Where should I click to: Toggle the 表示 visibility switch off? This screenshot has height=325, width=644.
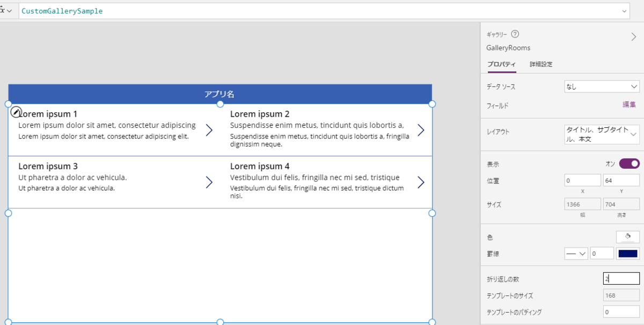[629, 163]
